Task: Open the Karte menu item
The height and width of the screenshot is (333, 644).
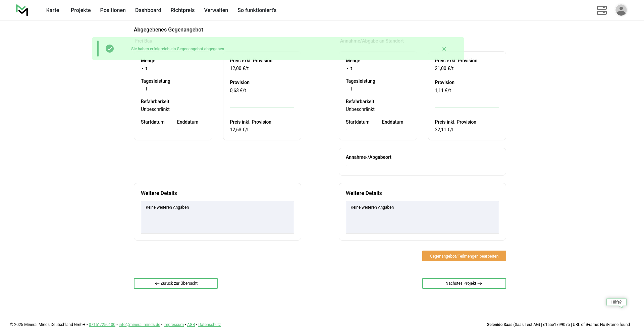Action: tap(53, 10)
